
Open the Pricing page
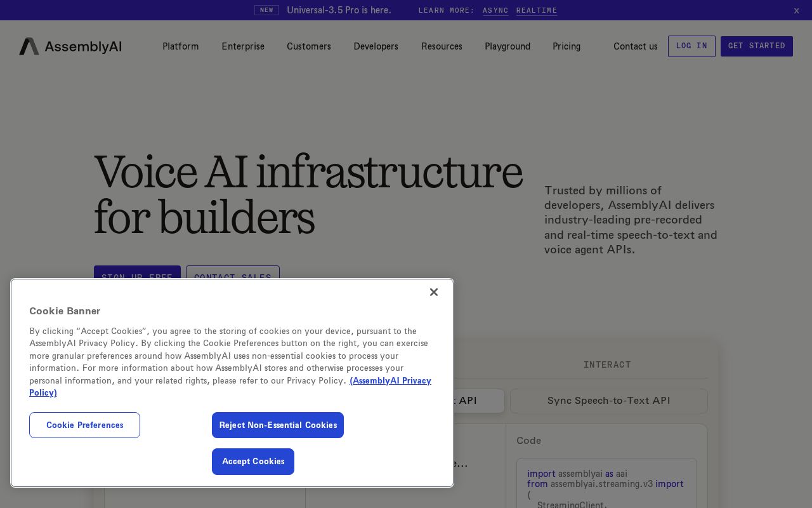click(566, 46)
